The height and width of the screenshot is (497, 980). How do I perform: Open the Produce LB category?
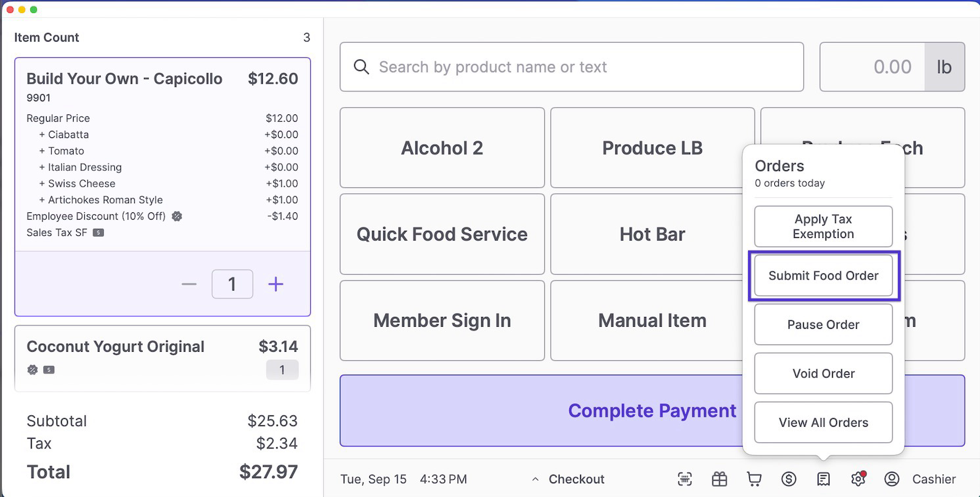(652, 148)
